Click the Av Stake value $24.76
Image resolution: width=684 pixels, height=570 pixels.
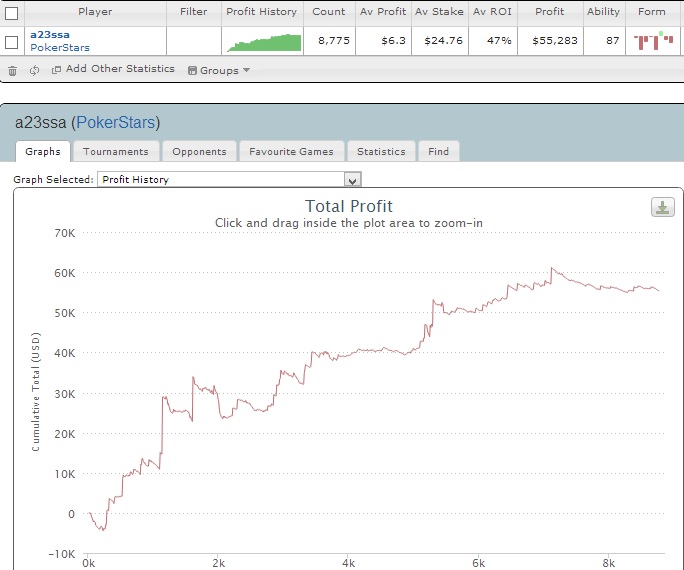[443, 41]
